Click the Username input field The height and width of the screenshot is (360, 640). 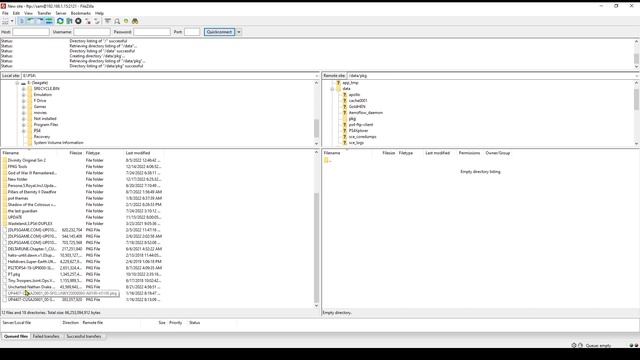92,32
